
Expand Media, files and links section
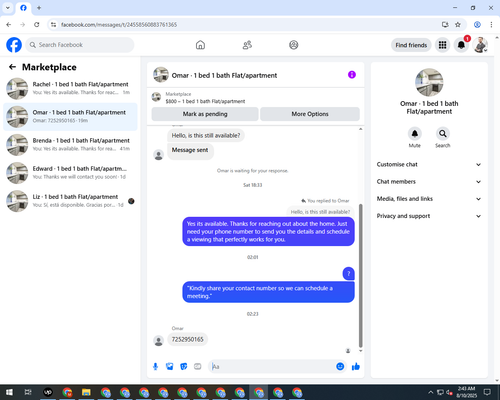point(429,199)
